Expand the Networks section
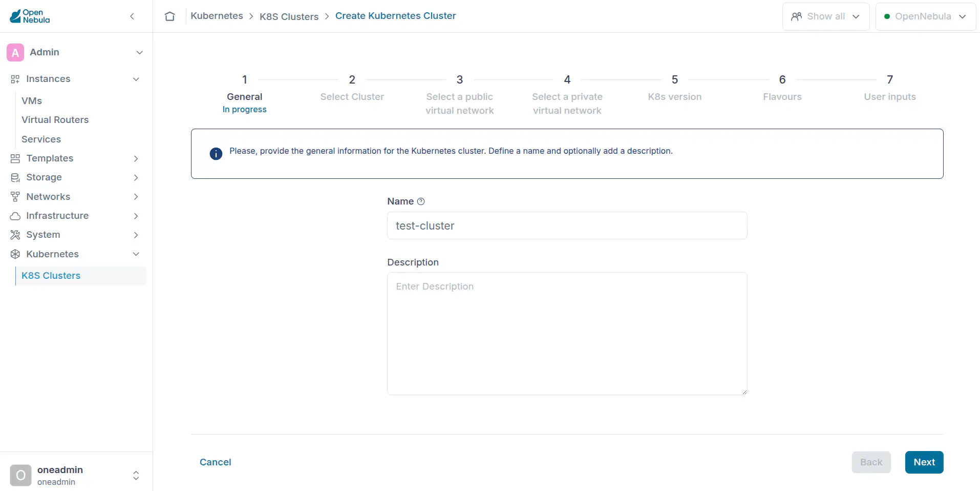Viewport: 980px width, 491px height. 136,197
